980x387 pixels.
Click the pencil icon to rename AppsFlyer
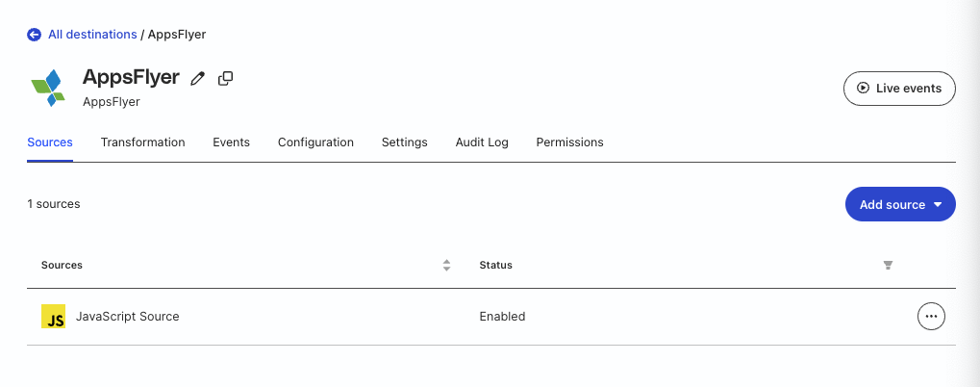[x=198, y=79]
